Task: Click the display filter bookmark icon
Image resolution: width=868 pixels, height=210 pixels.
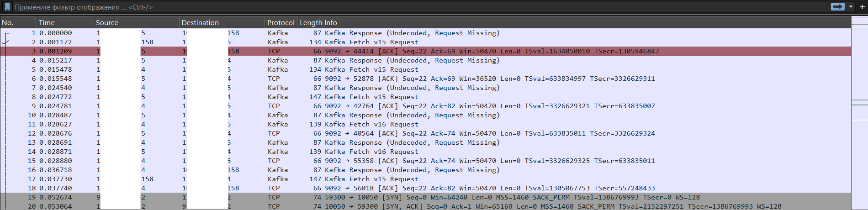Action: tap(7, 7)
